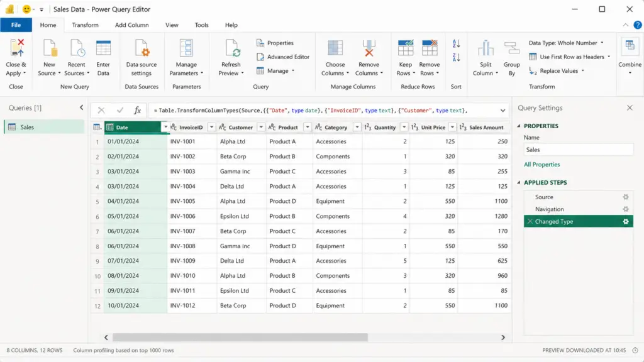This screenshot has height=362, width=644.
Task: Open the InvoiceID column filter dropdown
Action: point(211,127)
